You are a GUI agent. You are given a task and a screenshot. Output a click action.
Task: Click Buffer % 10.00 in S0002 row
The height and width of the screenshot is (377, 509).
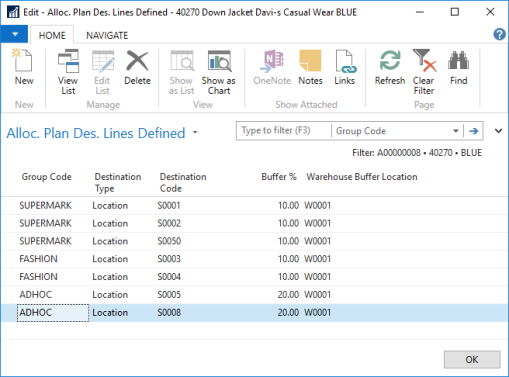point(288,223)
